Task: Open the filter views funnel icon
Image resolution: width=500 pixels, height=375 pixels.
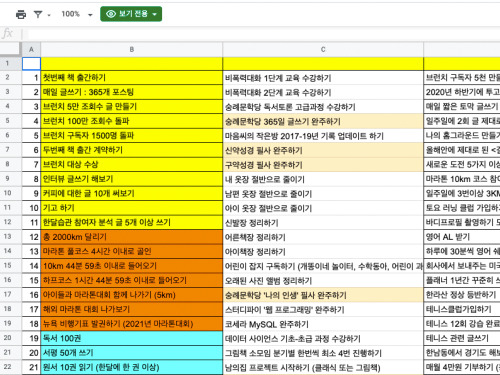Action: point(38,14)
